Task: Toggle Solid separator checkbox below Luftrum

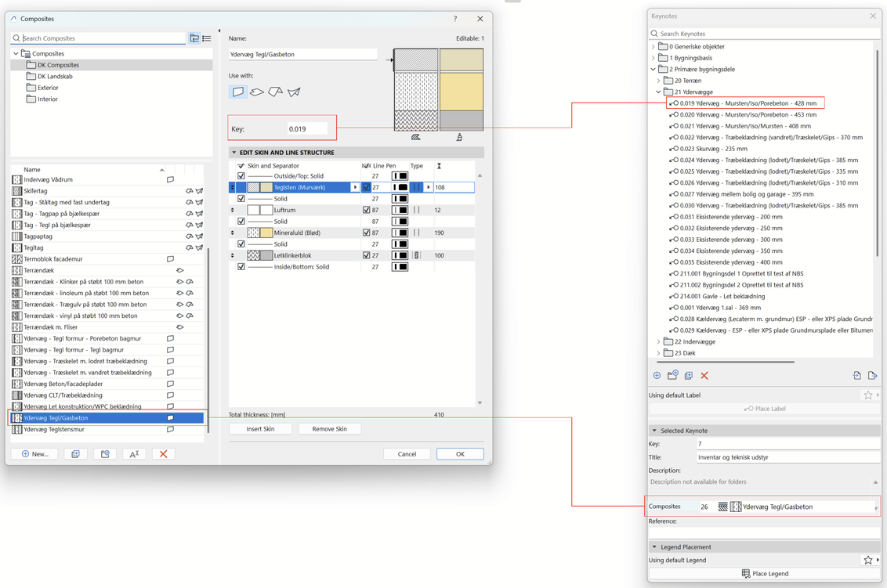Action: [x=241, y=221]
